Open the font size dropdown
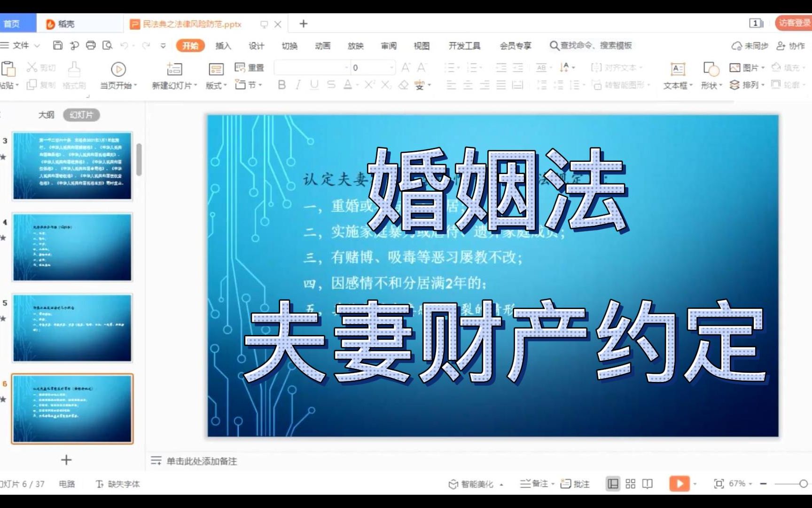 [391, 68]
